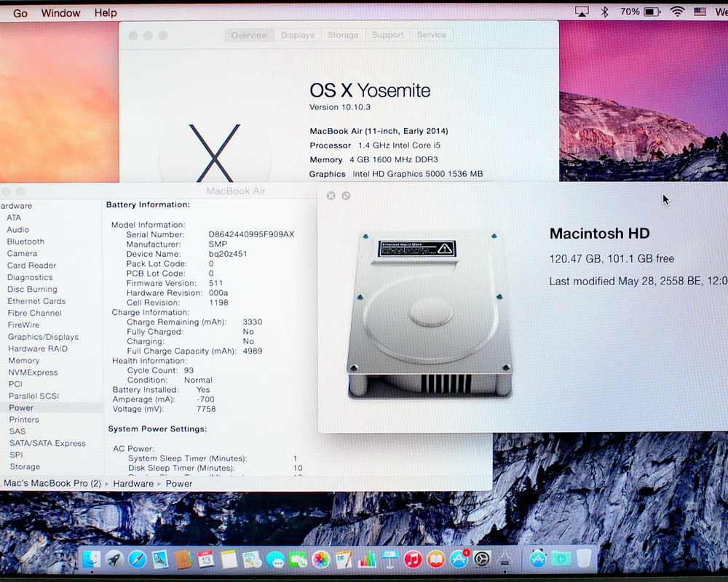The height and width of the screenshot is (582, 728).
Task: Click Mac's MacBook Pro (2) path item
Action: pos(52,484)
